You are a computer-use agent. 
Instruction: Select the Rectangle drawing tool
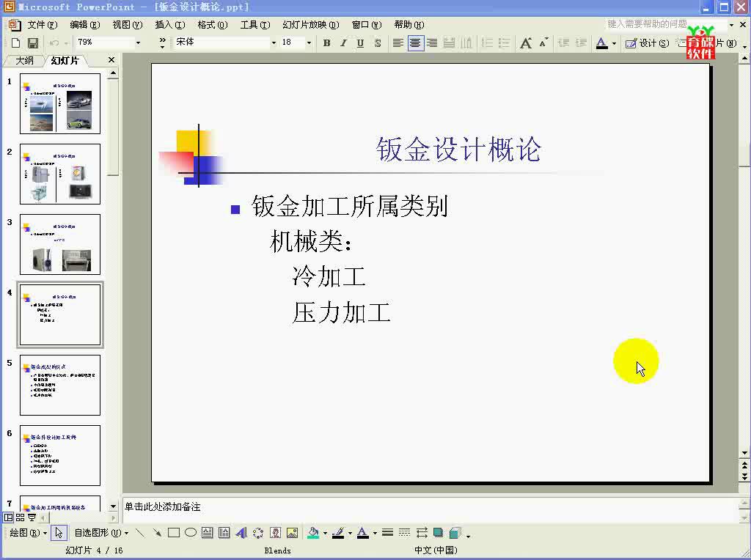[x=173, y=533]
